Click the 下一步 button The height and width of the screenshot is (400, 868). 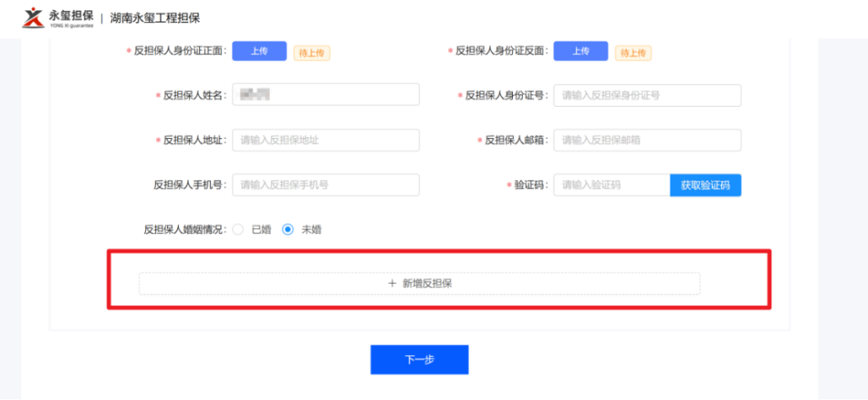[420, 359]
